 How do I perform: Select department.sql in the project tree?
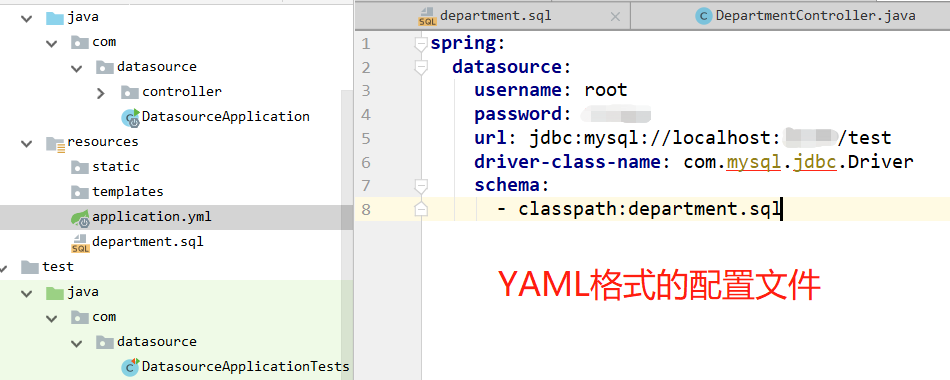(x=148, y=242)
